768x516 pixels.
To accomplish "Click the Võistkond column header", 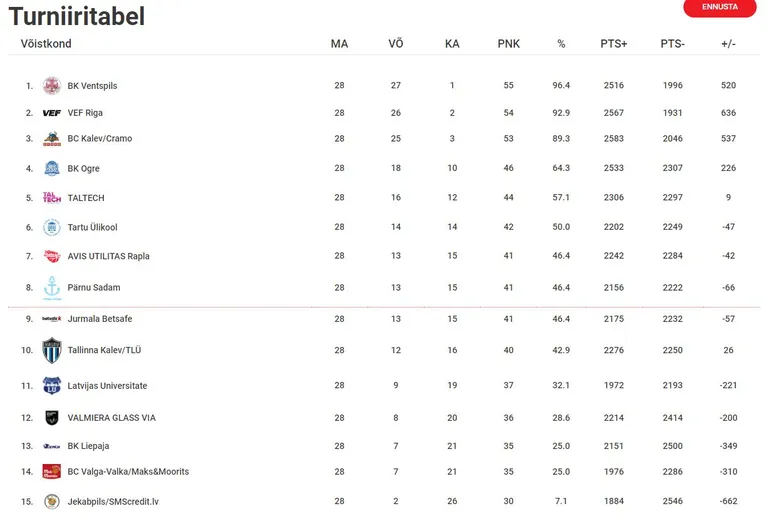I will [x=46, y=44].
